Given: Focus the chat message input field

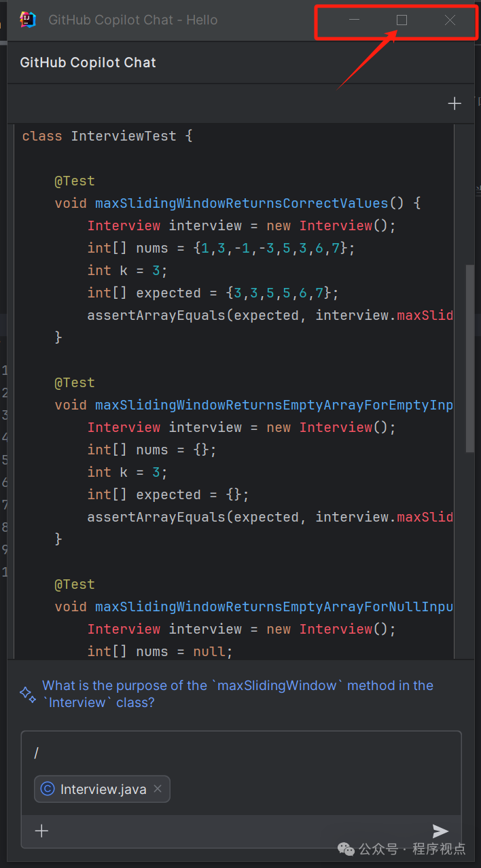Looking at the screenshot, I should (241, 753).
